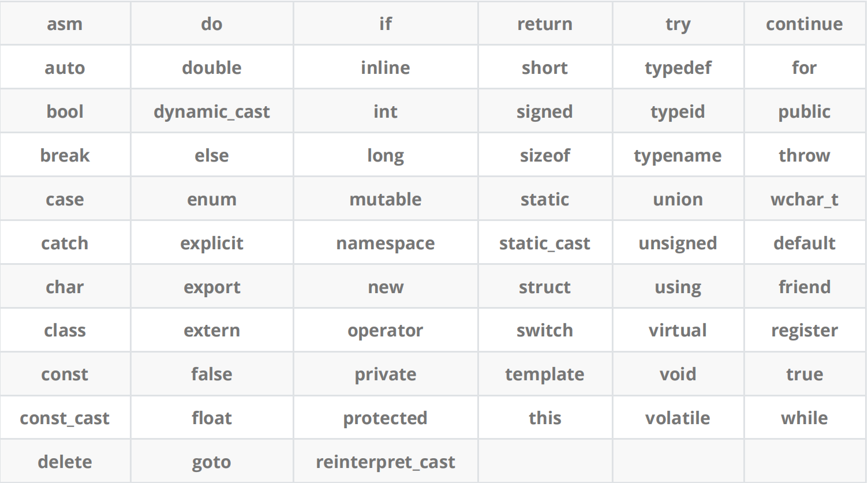
Task: Select the 'sizeof' cell
Action: click(545, 155)
